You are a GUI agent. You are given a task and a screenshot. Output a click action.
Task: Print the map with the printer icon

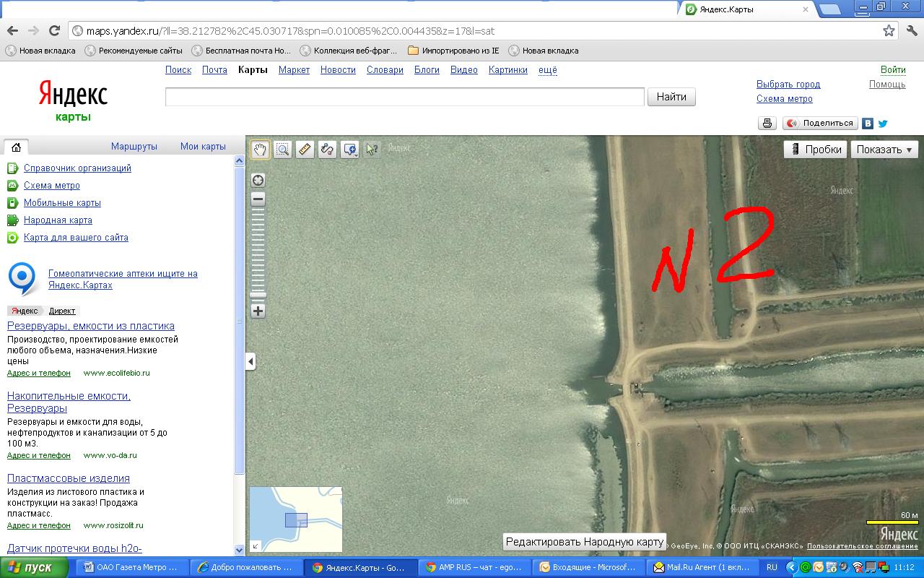pos(767,124)
